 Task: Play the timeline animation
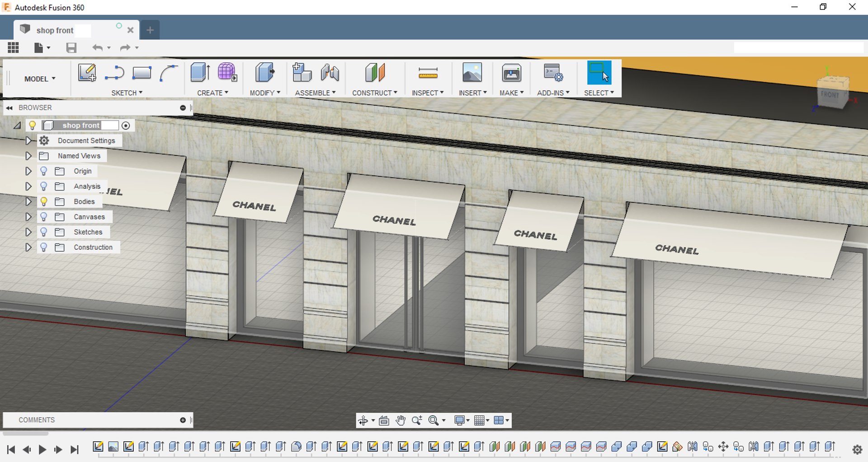tap(42, 449)
